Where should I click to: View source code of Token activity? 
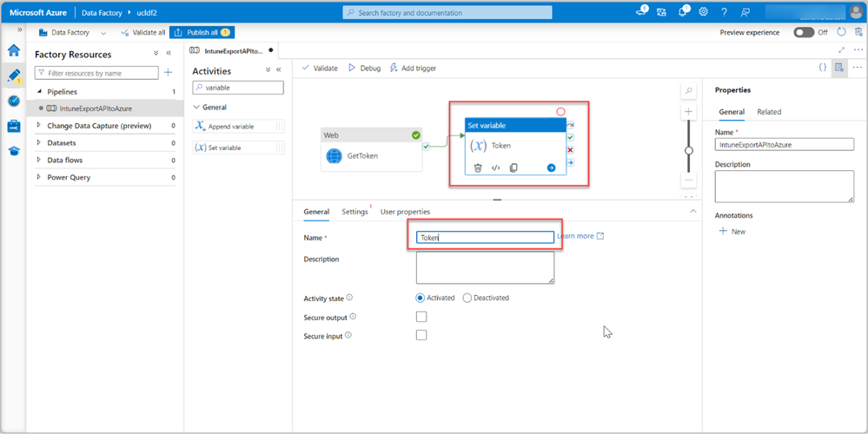[495, 168]
